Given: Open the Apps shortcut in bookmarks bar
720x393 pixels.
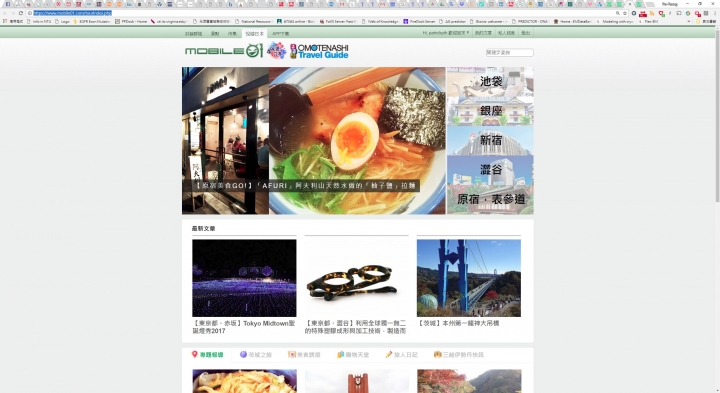Looking at the screenshot, I should click(14, 21).
